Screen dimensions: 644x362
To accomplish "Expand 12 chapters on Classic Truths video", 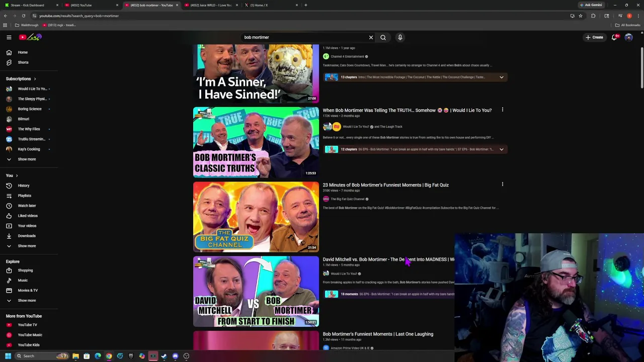I will click(501, 149).
